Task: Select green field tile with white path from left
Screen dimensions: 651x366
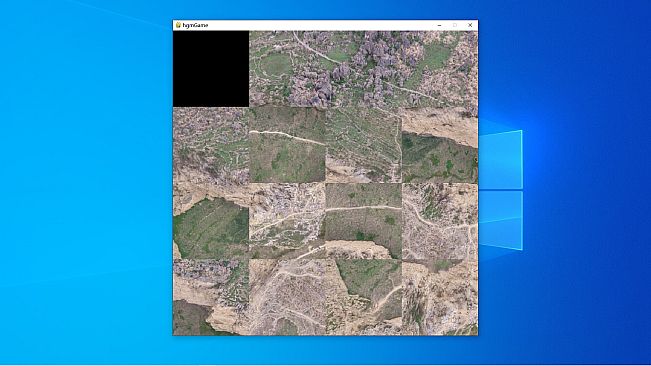Action: [287, 145]
